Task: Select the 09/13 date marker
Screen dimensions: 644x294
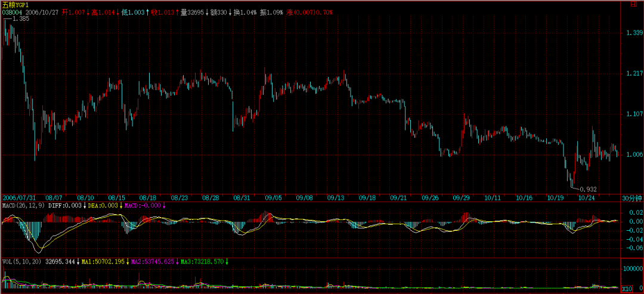Action: click(x=336, y=197)
